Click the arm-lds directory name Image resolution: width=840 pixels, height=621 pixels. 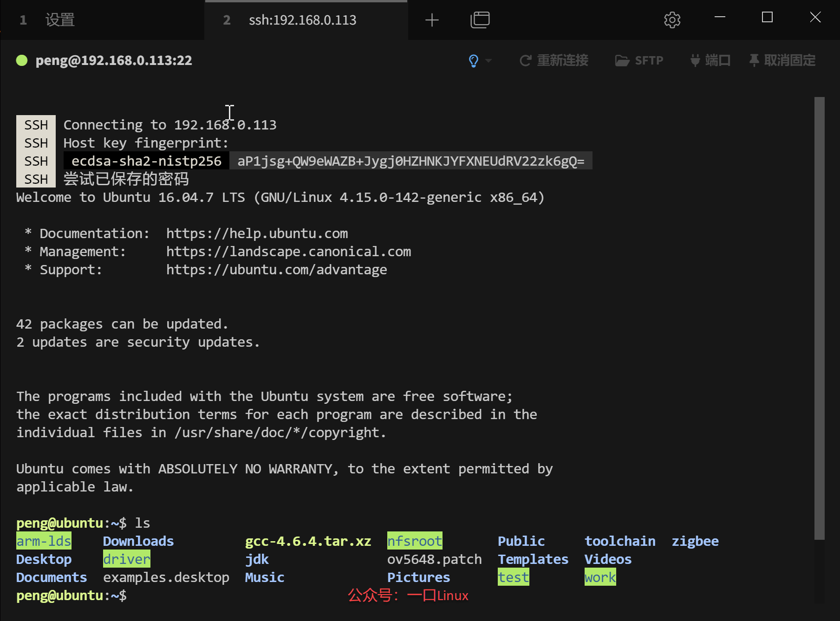(x=44, y=541)
